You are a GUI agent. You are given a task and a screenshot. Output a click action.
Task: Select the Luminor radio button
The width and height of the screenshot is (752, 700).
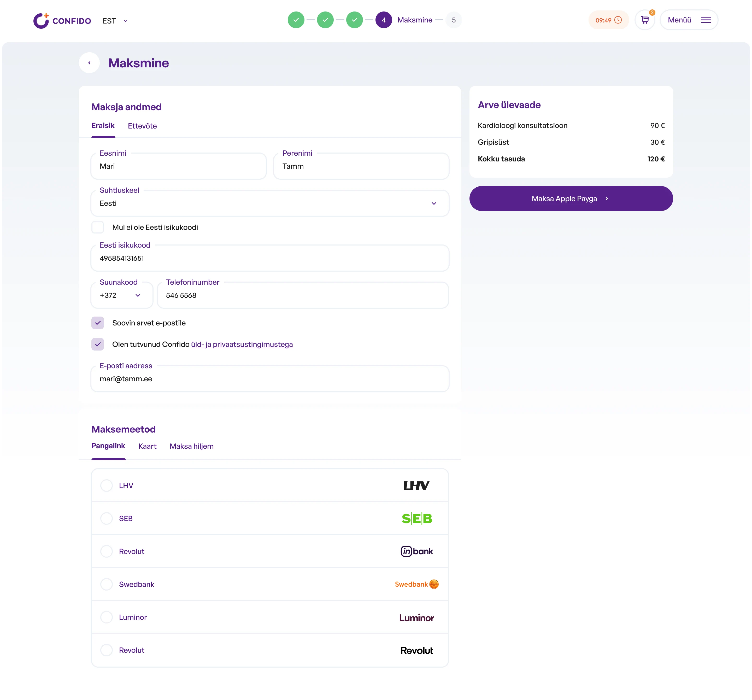pos(106,617)
